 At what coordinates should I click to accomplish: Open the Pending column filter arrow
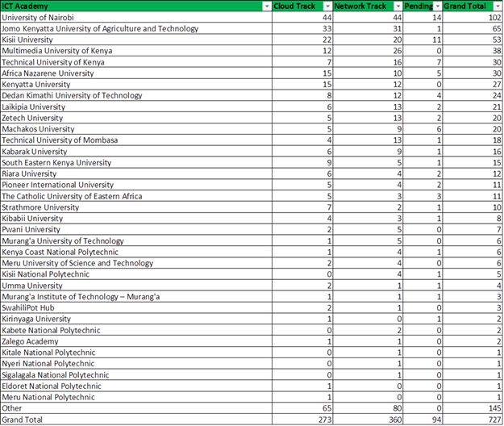[x=435, y=6]
